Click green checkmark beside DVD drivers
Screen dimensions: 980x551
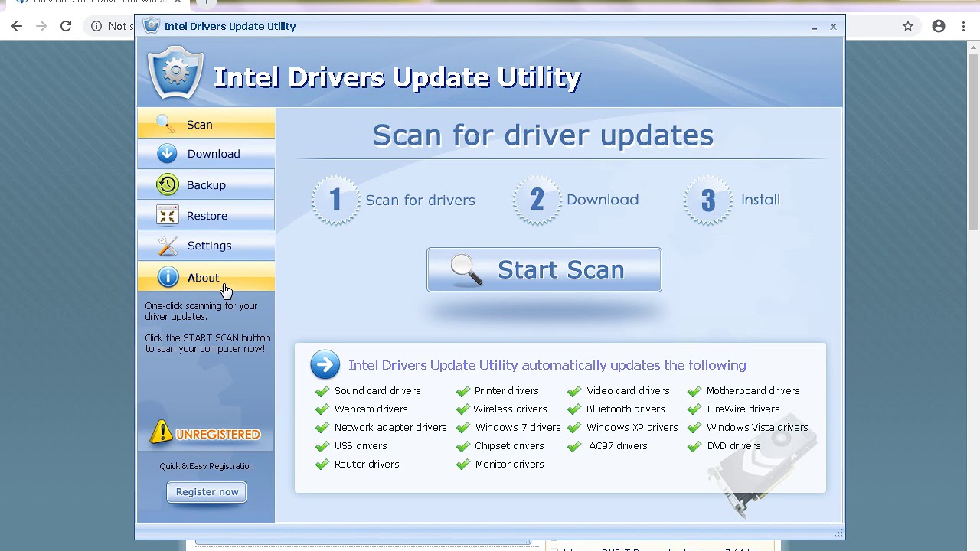(694, 446)
